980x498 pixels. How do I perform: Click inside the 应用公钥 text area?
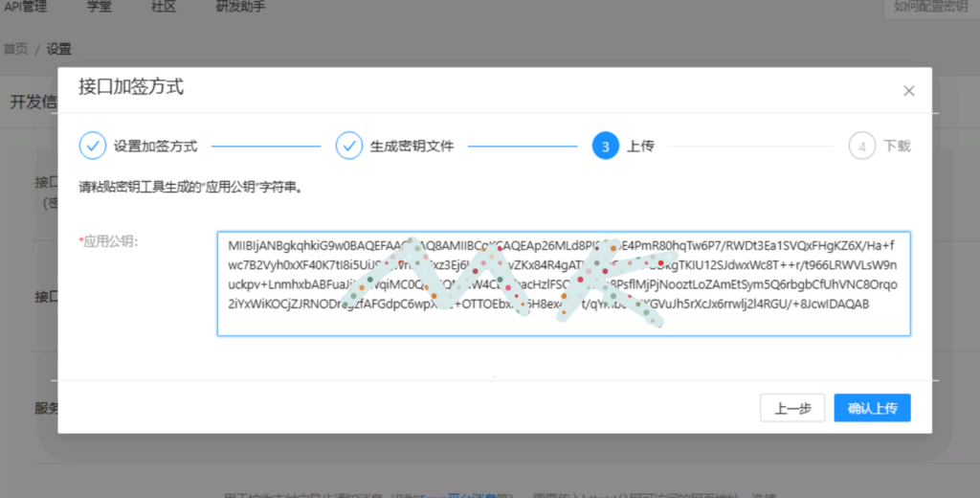pyautogui.click(x=564, y=283)
